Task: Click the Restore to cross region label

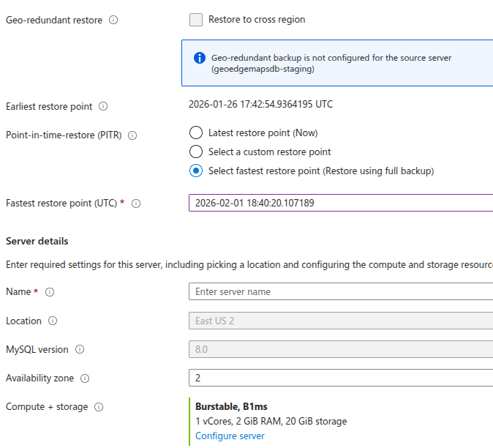Action: [x=257, y=20]
